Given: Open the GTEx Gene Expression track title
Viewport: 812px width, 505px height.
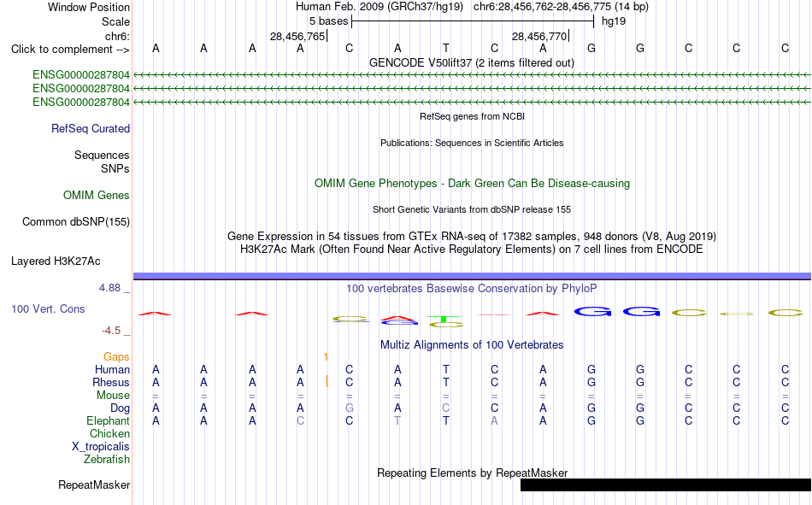Looking at the screenshot, I should tap(472, 236).
